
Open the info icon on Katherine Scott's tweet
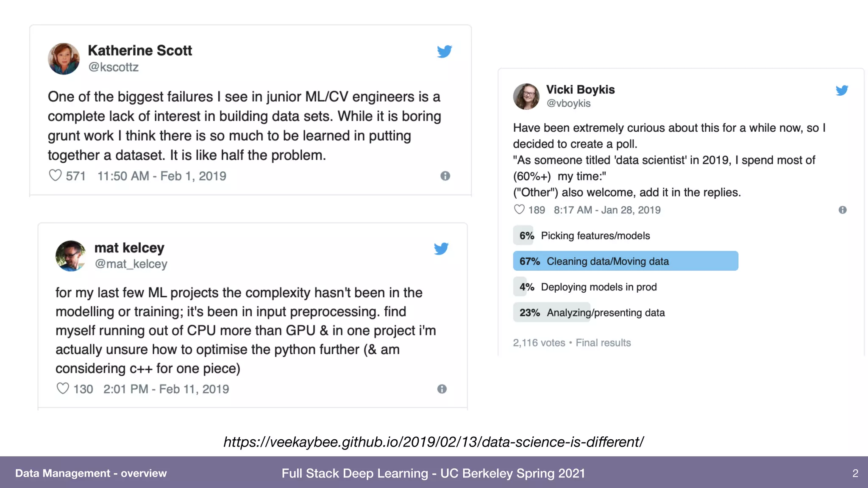[x=445, y=176]
